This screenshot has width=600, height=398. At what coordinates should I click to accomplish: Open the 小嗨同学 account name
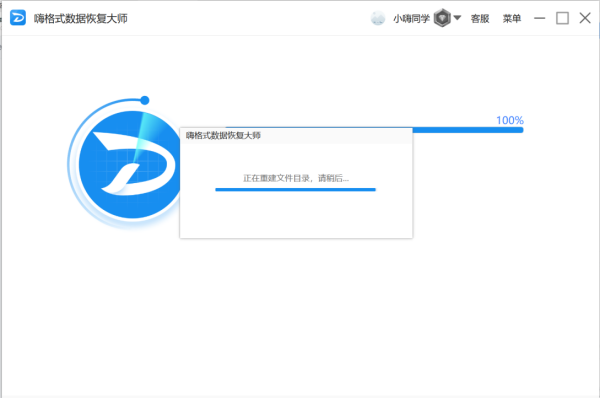coord(411,18)
